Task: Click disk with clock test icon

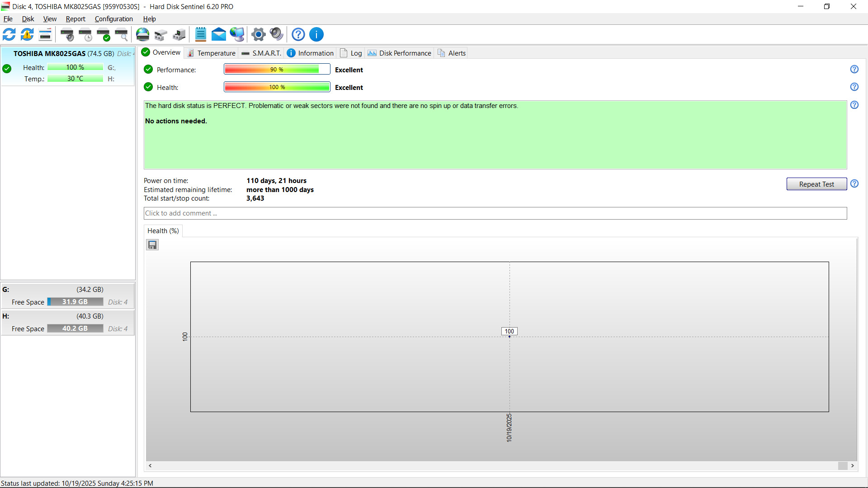Action: [85, 34]
